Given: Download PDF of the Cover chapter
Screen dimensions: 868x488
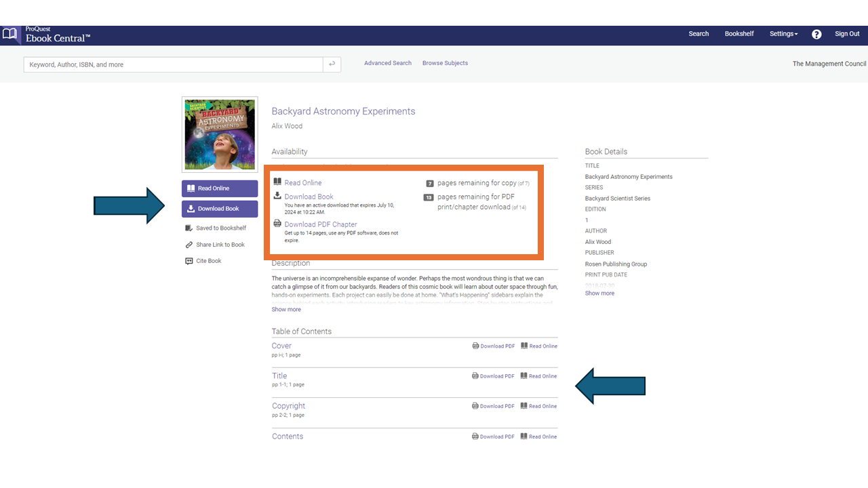Looking at the screenshot, I should [498, 346].
